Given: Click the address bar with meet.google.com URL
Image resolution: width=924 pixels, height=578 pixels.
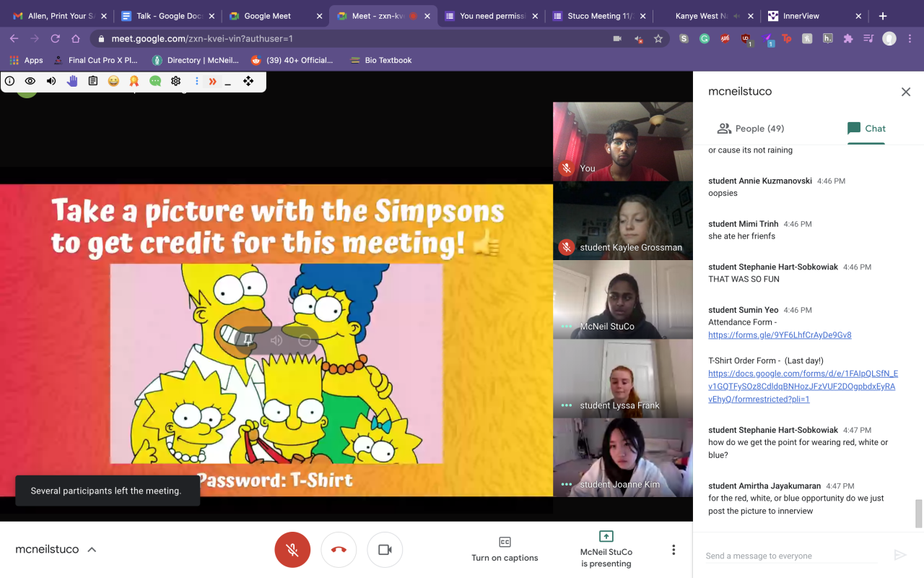Looking at the screenshot, I should pyautogui.click(x=354, y=39).
